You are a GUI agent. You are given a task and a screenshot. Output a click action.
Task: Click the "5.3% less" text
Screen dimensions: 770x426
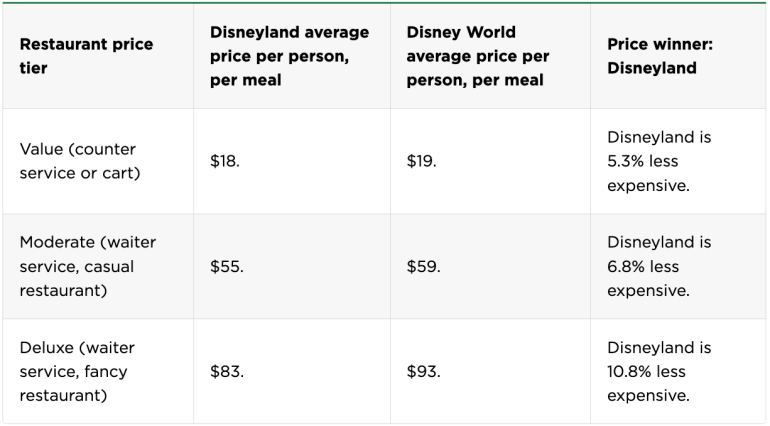(642, 161)
